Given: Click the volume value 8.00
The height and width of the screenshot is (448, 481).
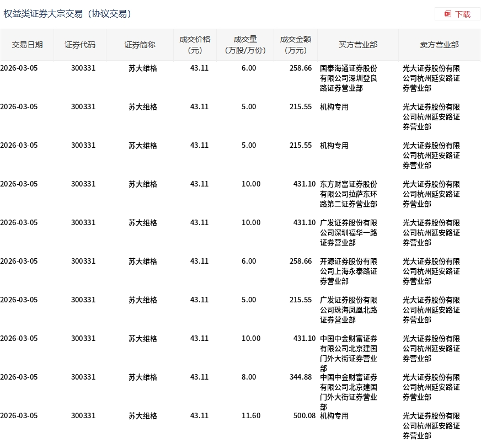Looking at the screenshot, I should point(249,377).
